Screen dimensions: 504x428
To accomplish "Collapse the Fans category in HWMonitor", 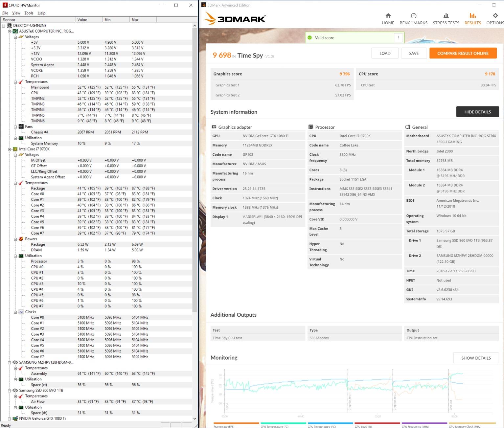I will pos(15,126).
